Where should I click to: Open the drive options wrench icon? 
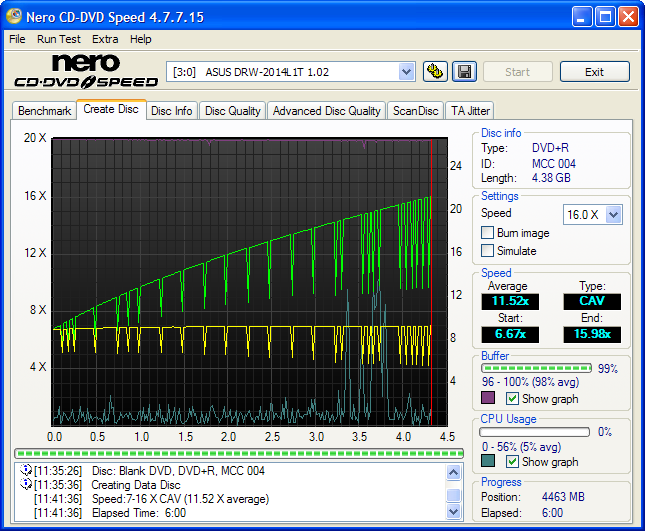pos(435,72)
